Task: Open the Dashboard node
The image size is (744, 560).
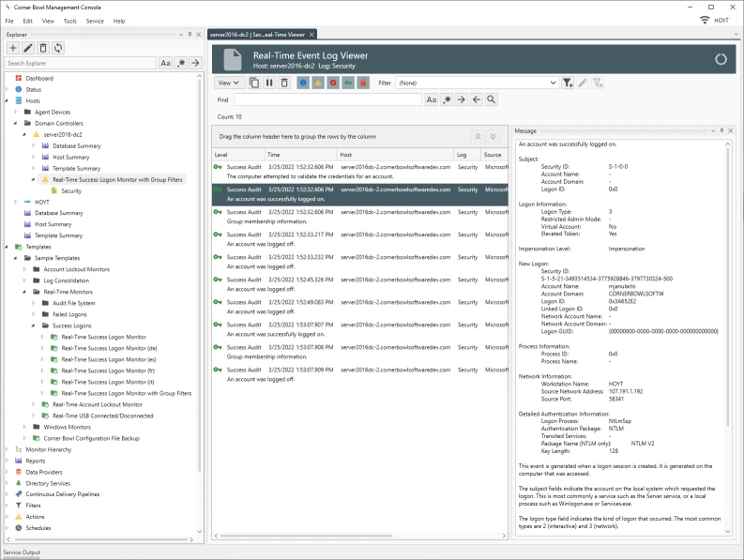Action: (x=39, y=78)
